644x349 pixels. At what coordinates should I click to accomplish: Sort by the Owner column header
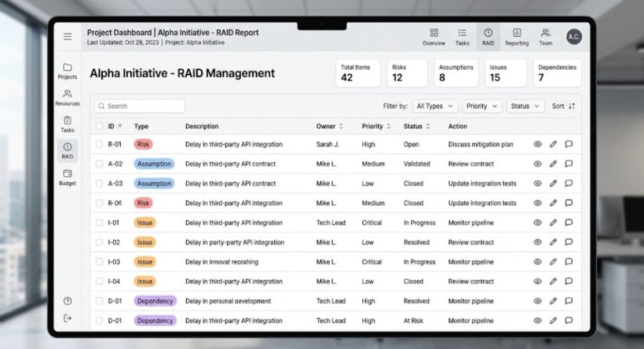(330, 126)
